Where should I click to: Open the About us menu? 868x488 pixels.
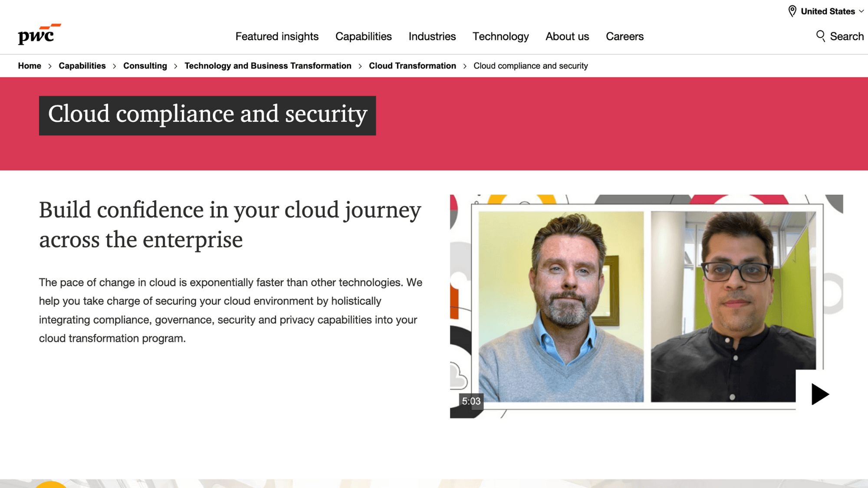pyautogui.click(x=567, y=36)
